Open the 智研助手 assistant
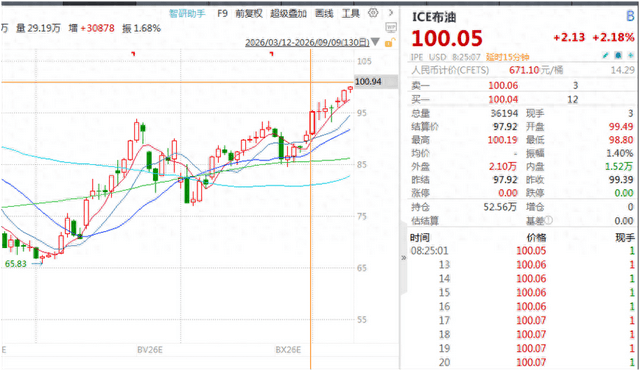This screenshot has height=371, width=640. tap(187, 14)
